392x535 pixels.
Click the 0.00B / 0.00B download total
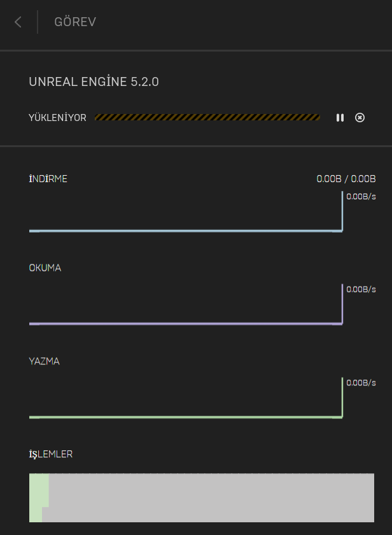tap(346, 179)
